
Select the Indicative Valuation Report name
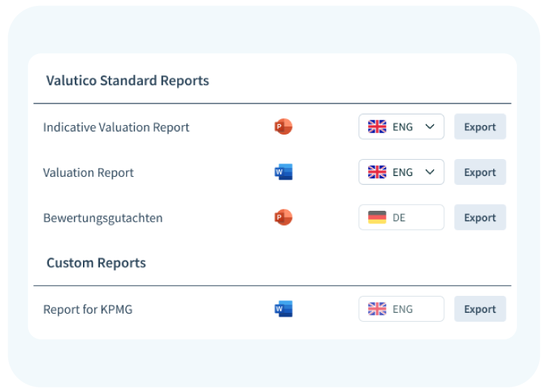pyautogui.click(x=116, y=127)
